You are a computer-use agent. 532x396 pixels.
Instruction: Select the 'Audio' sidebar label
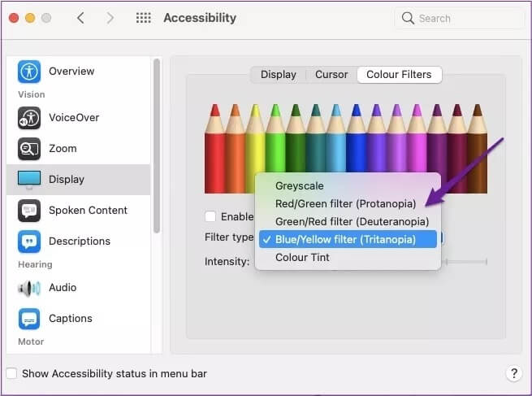point(63,288)
